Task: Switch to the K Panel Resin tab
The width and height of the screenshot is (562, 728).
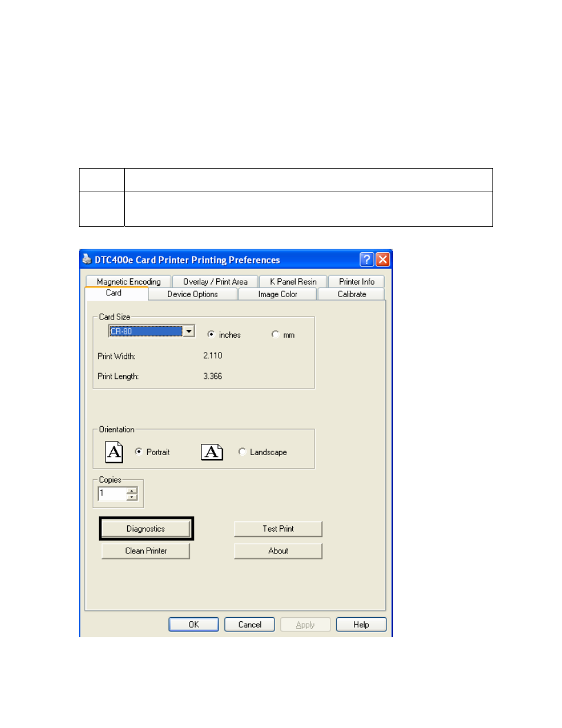Action: 293,282
